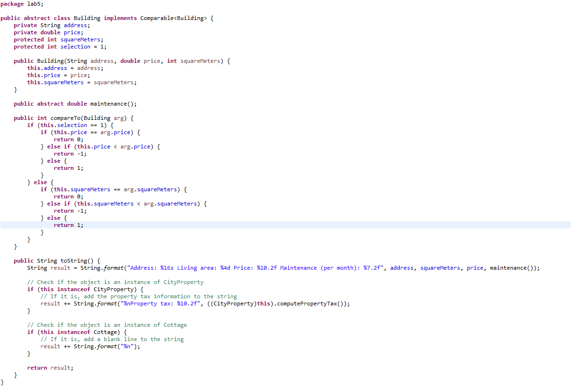Click the highlighted return 1 line

click(69, 225)
